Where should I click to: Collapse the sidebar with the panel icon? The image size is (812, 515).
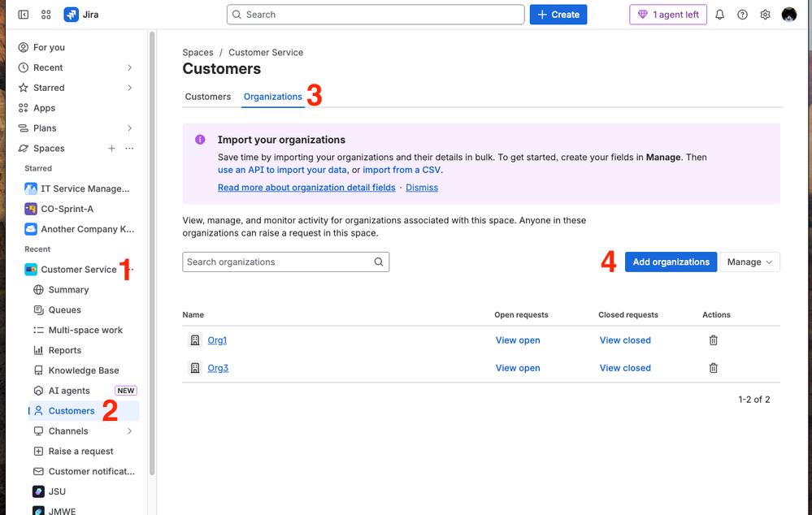click(24, 15)
